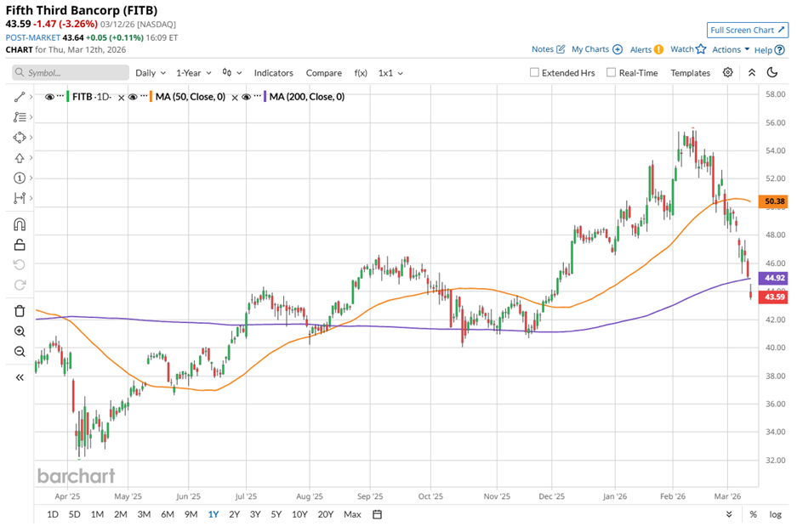Check the Real-Time checkbox

tap(611, 73)
